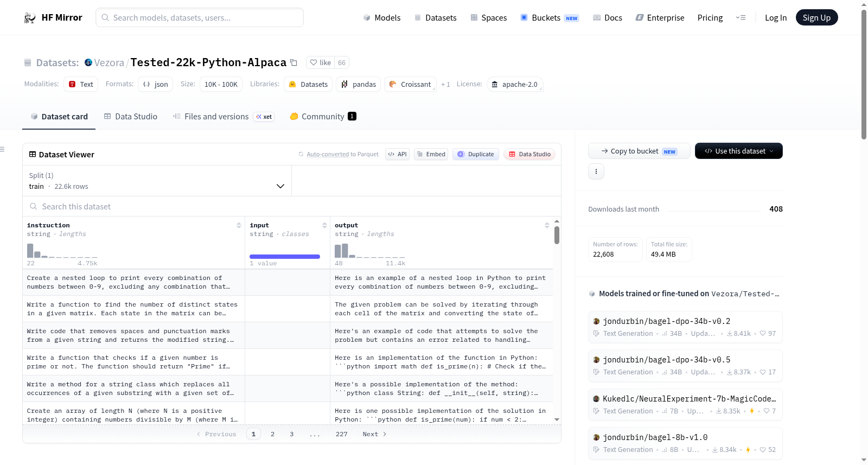This screenshot has height=465, width=868.
Task: Open Data Studio from viewer header
Action: 529,154
